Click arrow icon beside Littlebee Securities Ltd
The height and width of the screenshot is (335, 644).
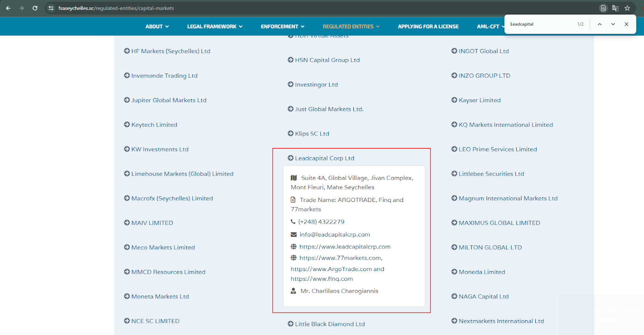[x=454, y=174]
